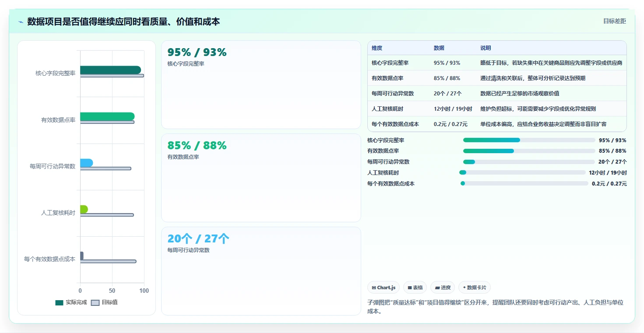Click table cell 核心字段完整率
Viewport: 644px width, 333px height.
[x=390, y=63]
